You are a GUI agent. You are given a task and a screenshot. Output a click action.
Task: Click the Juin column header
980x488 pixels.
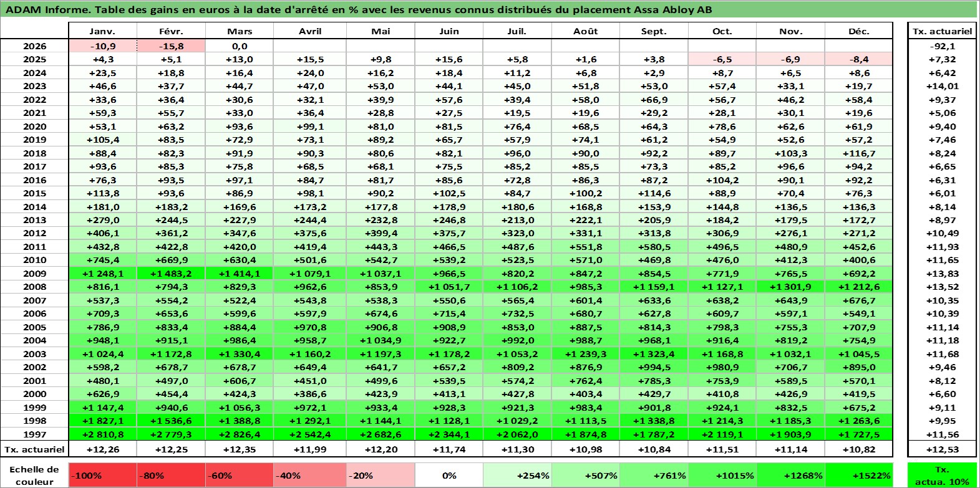coord(449,31)
